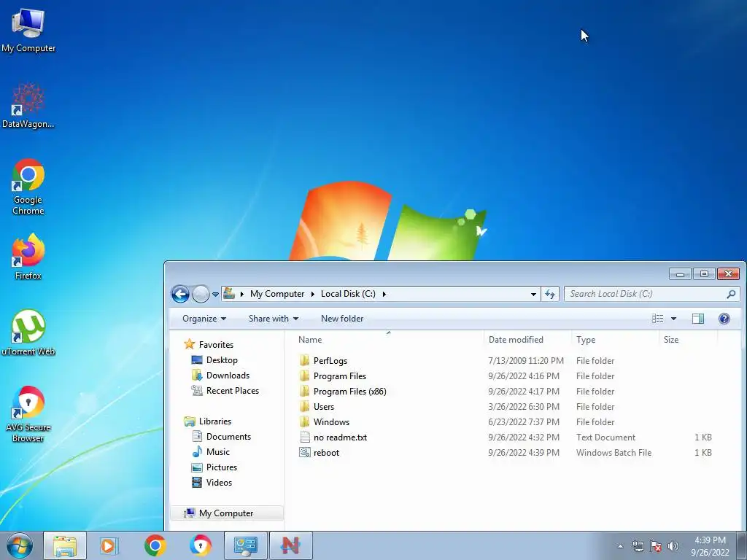The image size is (747, 560).
Task: Sort by Size column header
Action: [x=689, y=340]
